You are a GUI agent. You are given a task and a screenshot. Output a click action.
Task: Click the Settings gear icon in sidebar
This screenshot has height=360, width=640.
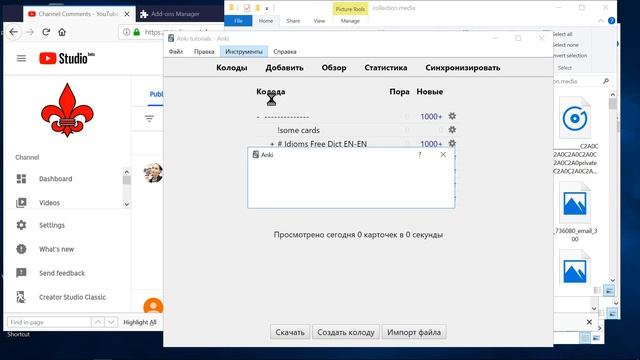[21, 225]
